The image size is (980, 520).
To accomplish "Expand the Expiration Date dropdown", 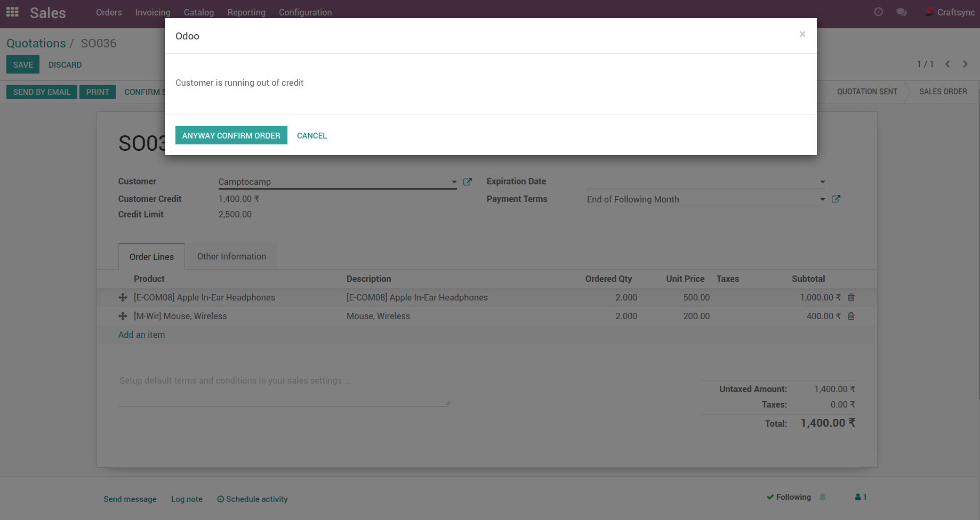I will [822, 182].
